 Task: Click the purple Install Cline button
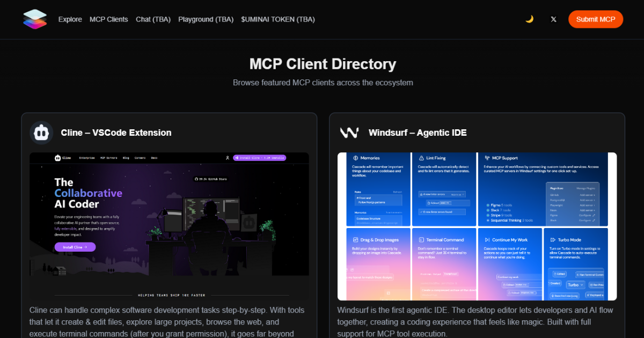click(x=74, y=247)
